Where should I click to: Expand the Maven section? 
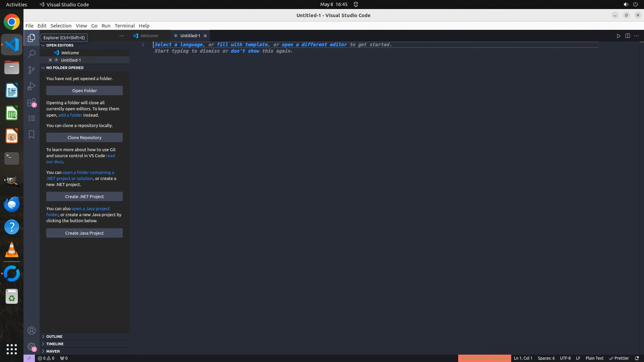pyautogui.click(x=53, y=351)
